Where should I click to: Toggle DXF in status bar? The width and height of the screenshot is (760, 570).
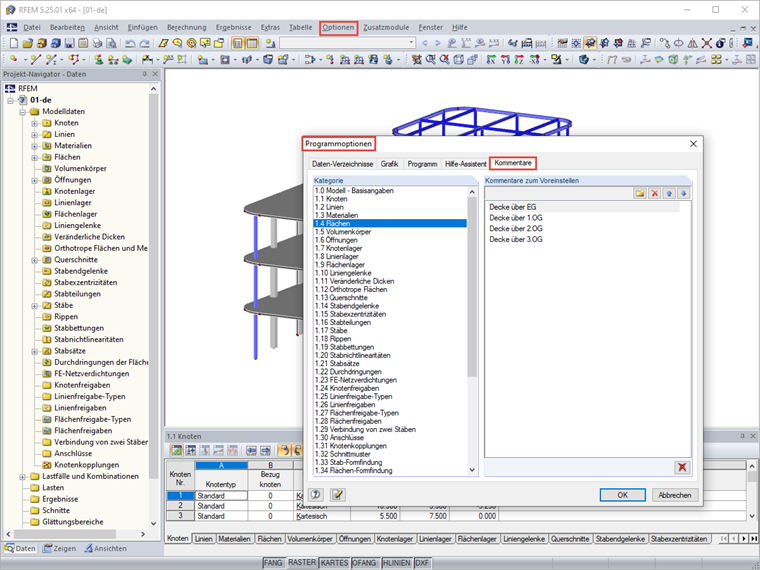[422, 563]
